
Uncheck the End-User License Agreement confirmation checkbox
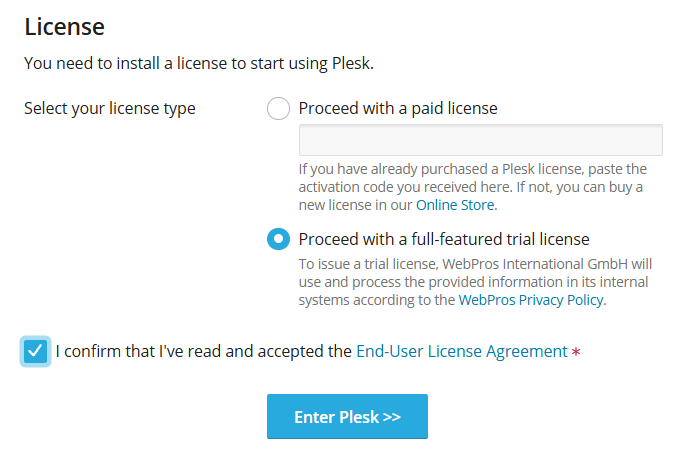(x=35, y=351)
